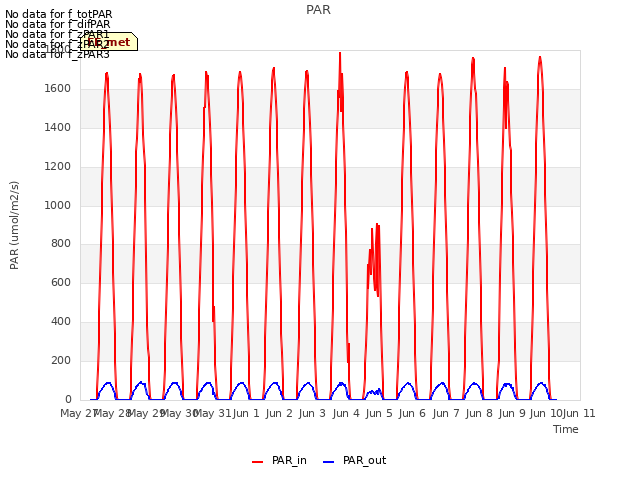Image resolution: width=640 pixels, height=480 pixels.
Task: Click the 200 y-axis tick label
Action: click(61, 360)
